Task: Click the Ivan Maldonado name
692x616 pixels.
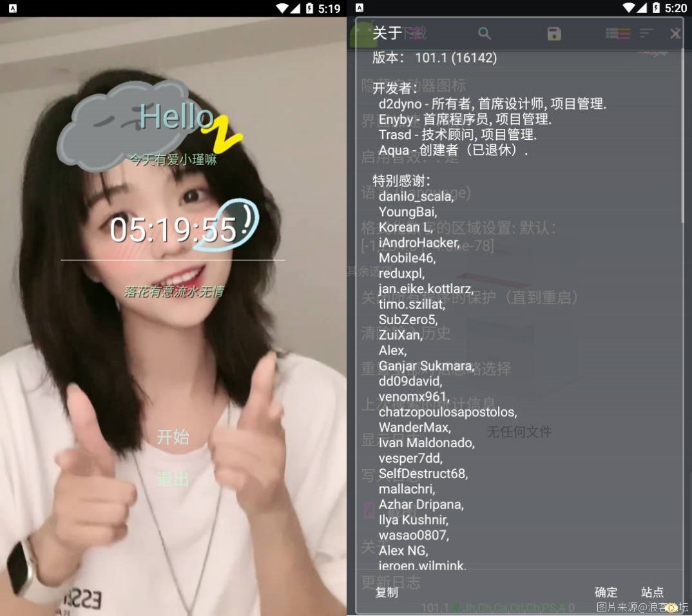Action: (x=427, y=443)
